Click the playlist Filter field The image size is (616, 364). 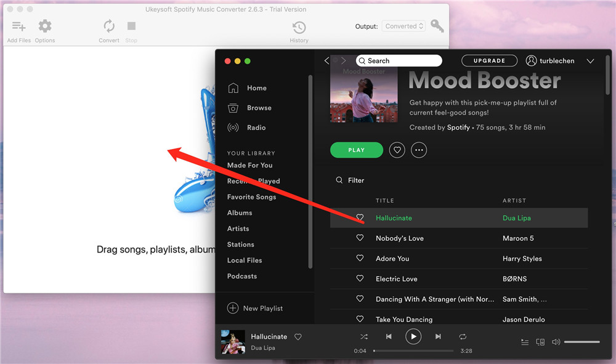coord(350,180)
